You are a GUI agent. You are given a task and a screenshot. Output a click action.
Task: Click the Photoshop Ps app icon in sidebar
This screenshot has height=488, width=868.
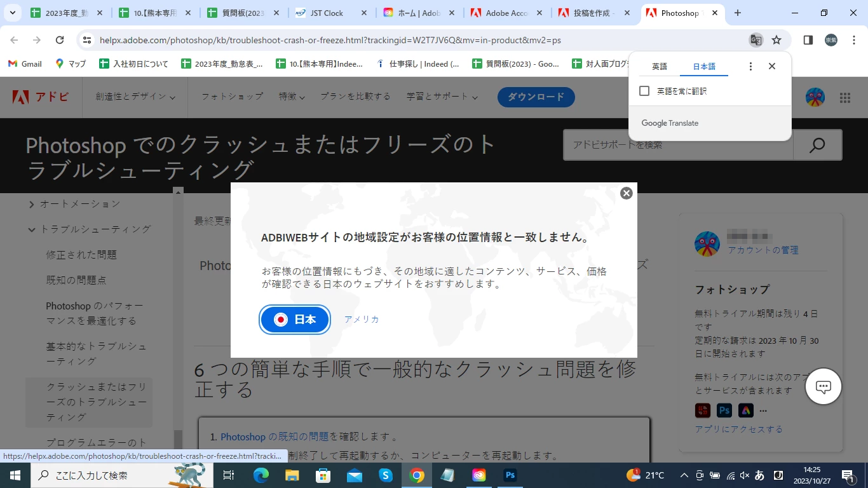tap(724, 410)
